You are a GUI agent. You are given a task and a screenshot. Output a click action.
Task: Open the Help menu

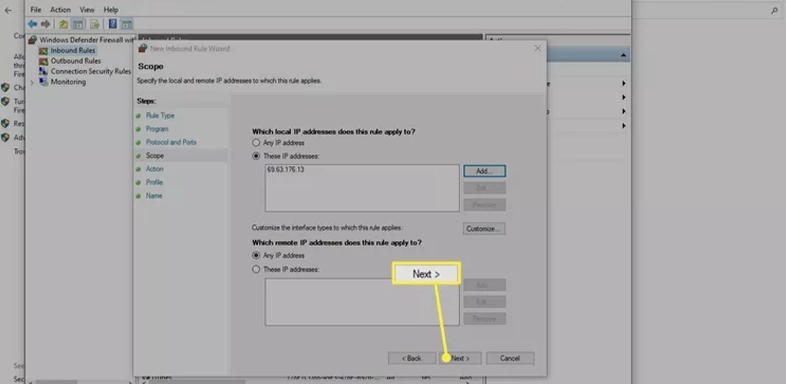pyautogui.click(x=111, y=10)
